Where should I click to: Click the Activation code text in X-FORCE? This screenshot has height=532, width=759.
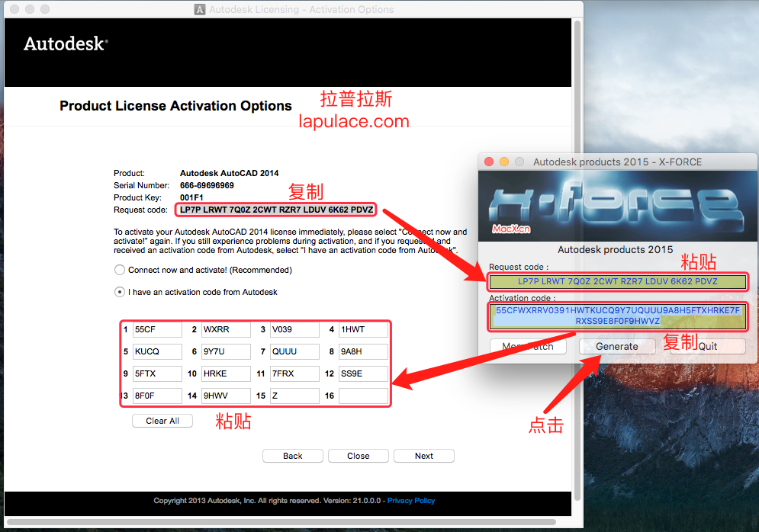(617, 314)
